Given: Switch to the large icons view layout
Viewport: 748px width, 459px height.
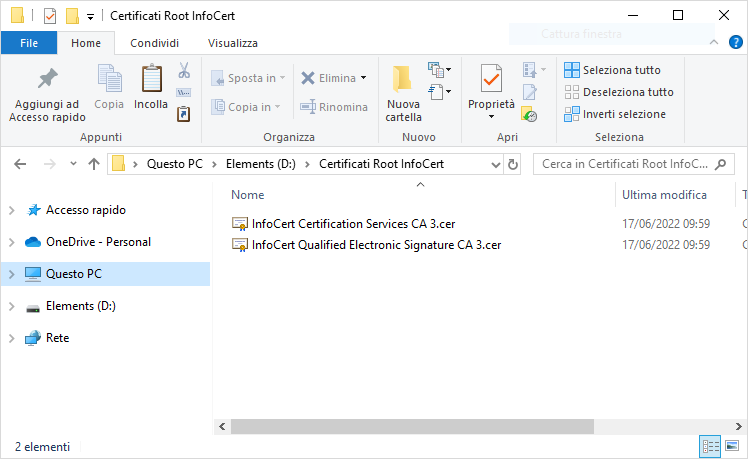Looking at the screenshot, I should click(x=731, y=447).
